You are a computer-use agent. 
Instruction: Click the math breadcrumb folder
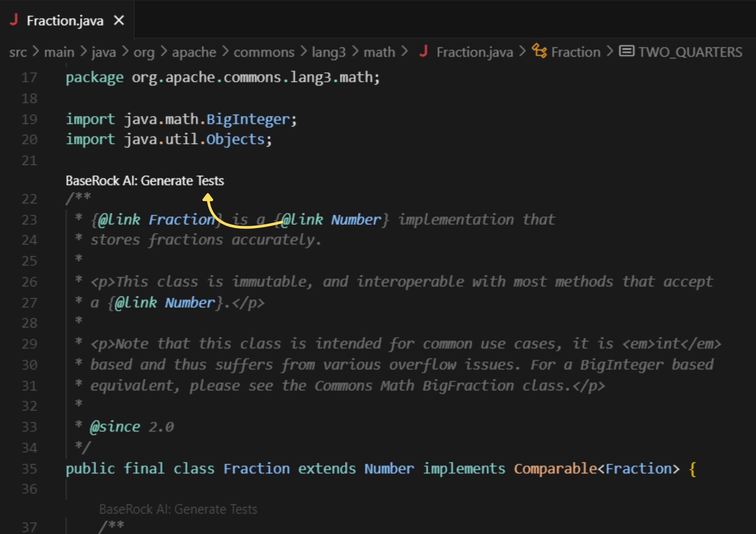click(x=379, y=52)
